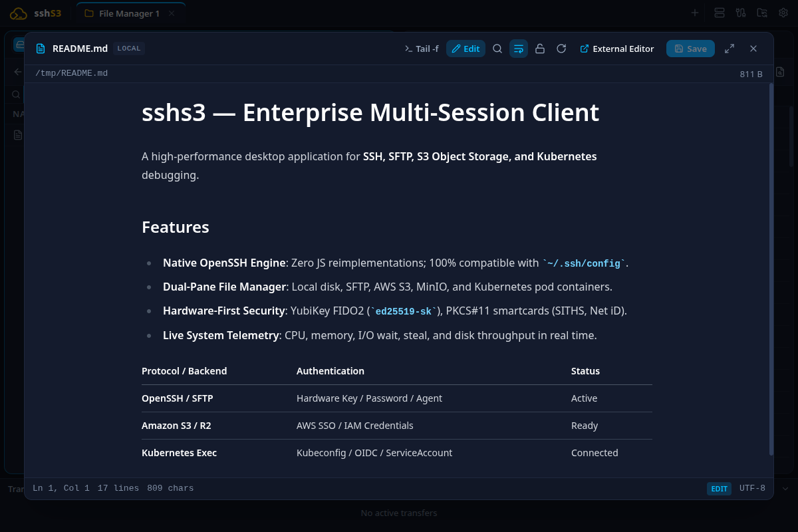
Task: Open file in External Editor
Action: [x=617, y=49]
